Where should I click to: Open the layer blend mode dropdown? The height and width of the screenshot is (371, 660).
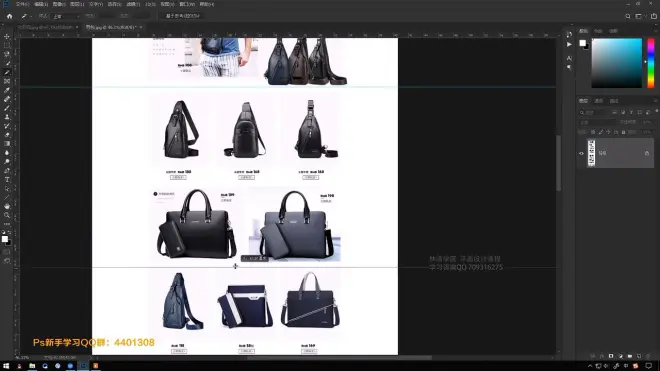pos(597,122)
